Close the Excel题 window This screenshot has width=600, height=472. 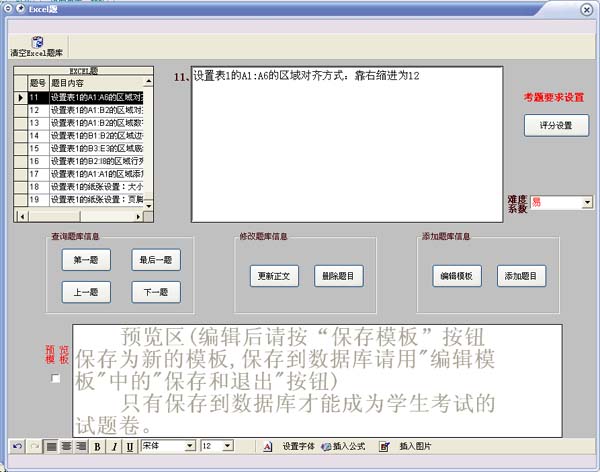click(586, 9)
